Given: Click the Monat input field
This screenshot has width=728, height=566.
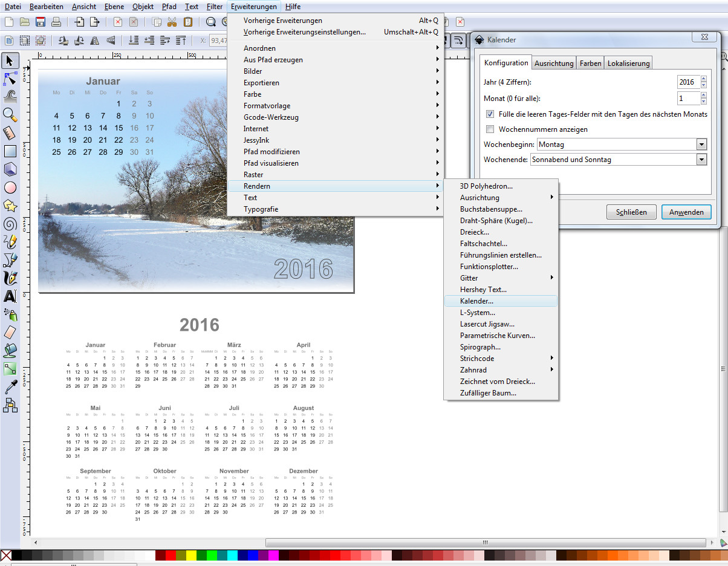Looking at the screenshot, I should coord(688,98).
